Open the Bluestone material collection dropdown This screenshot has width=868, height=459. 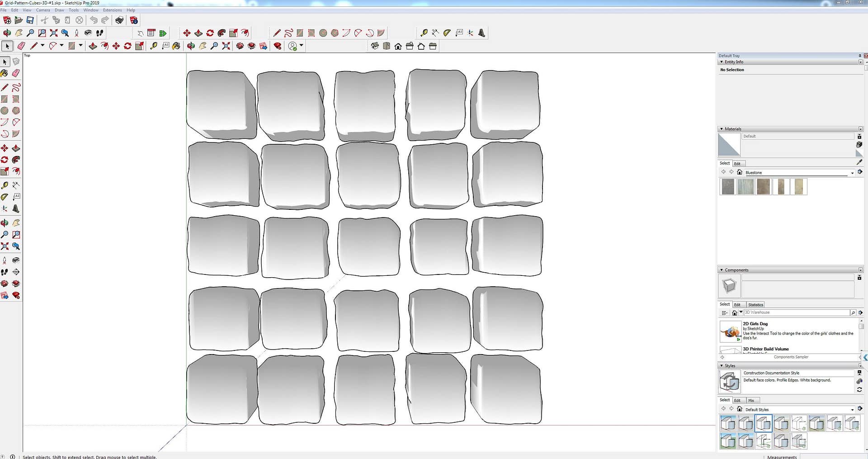[852, 173]
